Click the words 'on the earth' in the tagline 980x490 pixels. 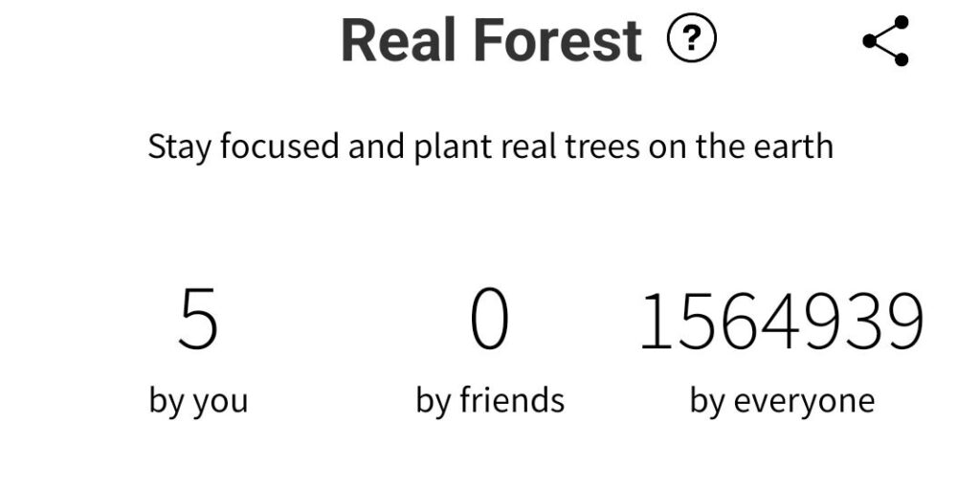tap(742, 146)
